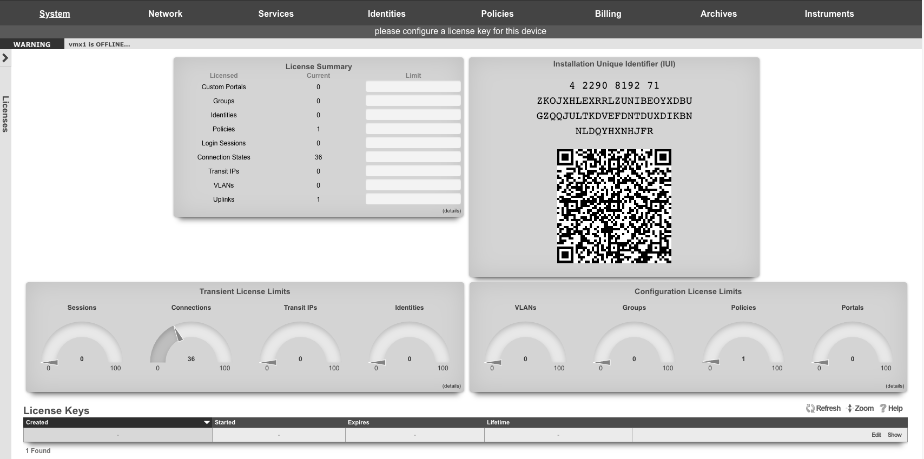Image resolution: width=924 pixels, height=459 pixels.
Task: Click IUI text line starting GZQQJULT
Action: click(x=614, y=116)
